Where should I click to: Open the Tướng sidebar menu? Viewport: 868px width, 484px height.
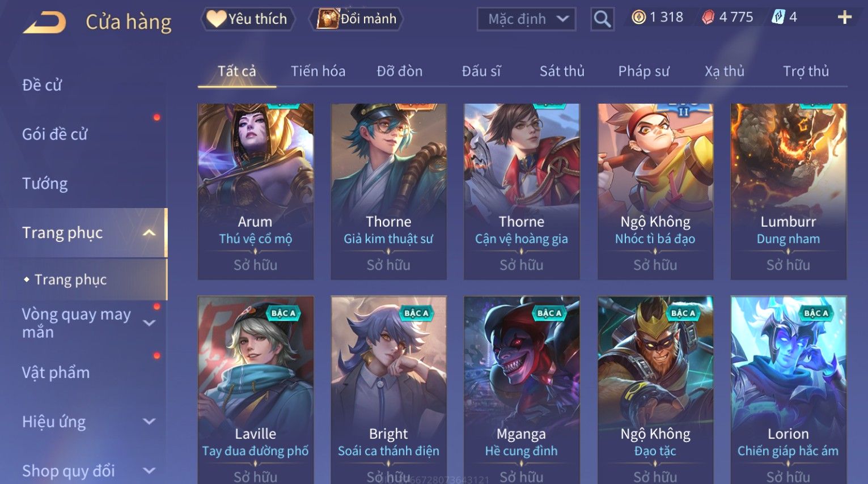(45, 184)
